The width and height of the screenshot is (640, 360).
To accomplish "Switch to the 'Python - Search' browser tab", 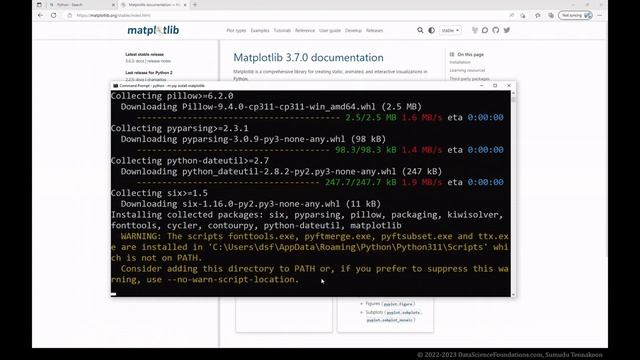I will click(x=82, y=4).
